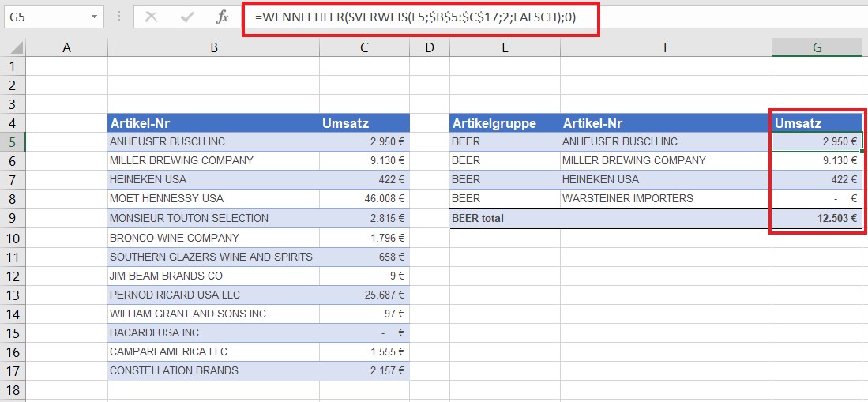The image size is (868, 402).
Task: Click the empty-dash € cell in G8
Action: pos(817,198)
